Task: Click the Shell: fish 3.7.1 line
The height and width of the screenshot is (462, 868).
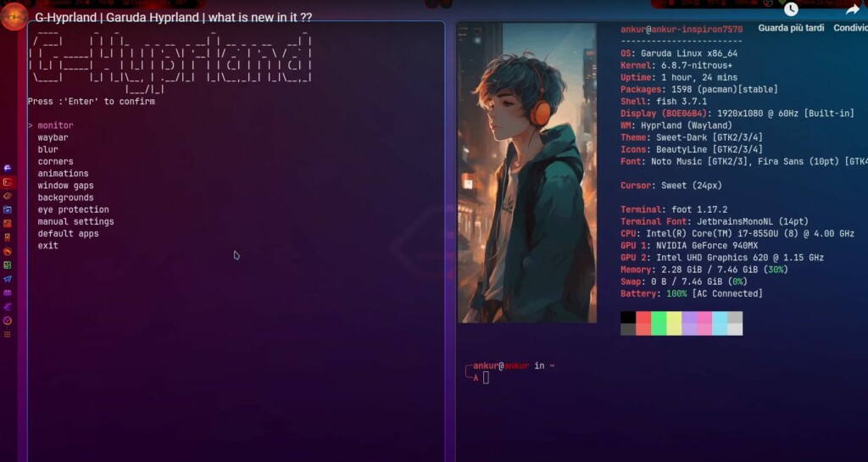Action: click(x=664, y=102)
